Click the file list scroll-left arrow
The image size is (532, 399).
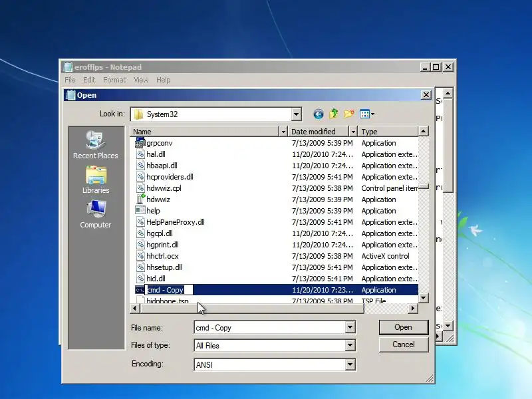pyautogui.click(x=135, y=309)
